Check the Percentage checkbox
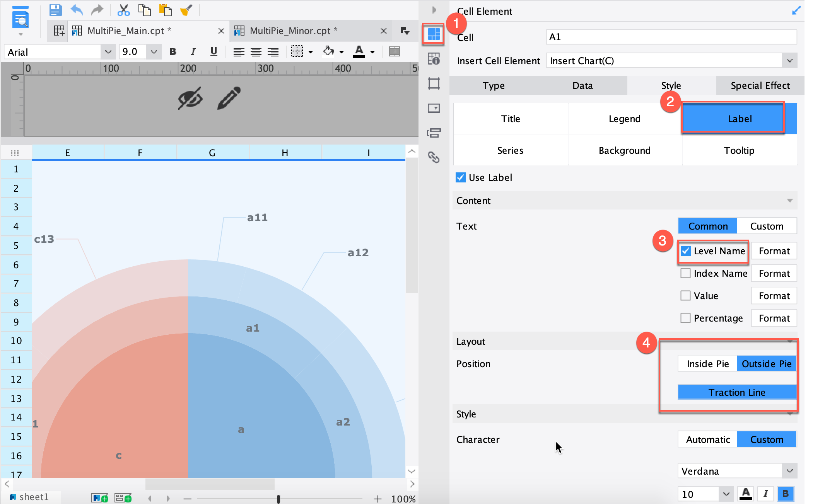The width and height of the screenshot is (837, 504). [x=685, y=318]
